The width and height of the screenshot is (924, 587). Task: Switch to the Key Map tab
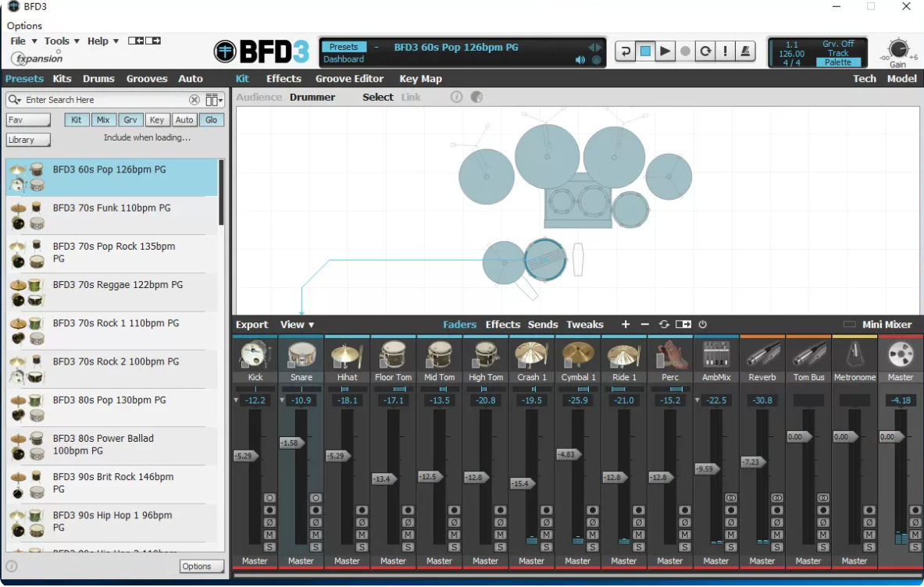(421, 79)
